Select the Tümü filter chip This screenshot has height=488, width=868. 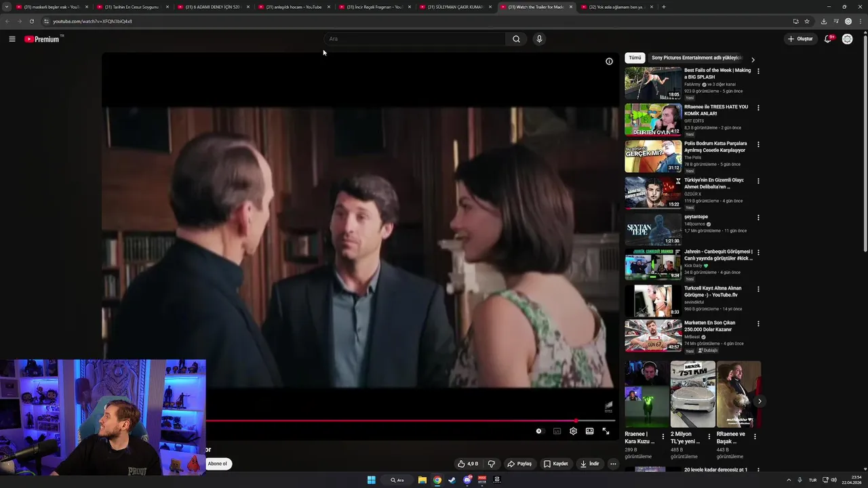(x=635, y=58)
